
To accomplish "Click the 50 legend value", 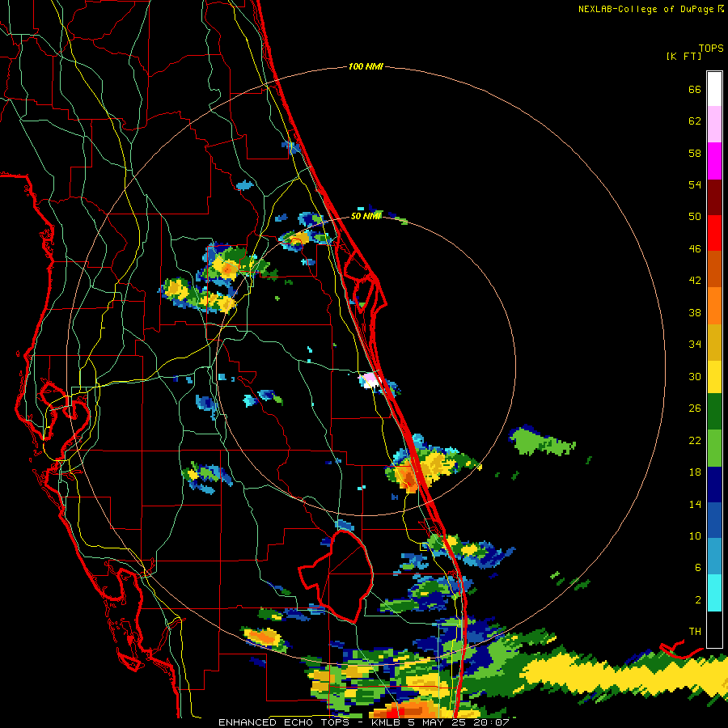I will (x=695, y=217).
